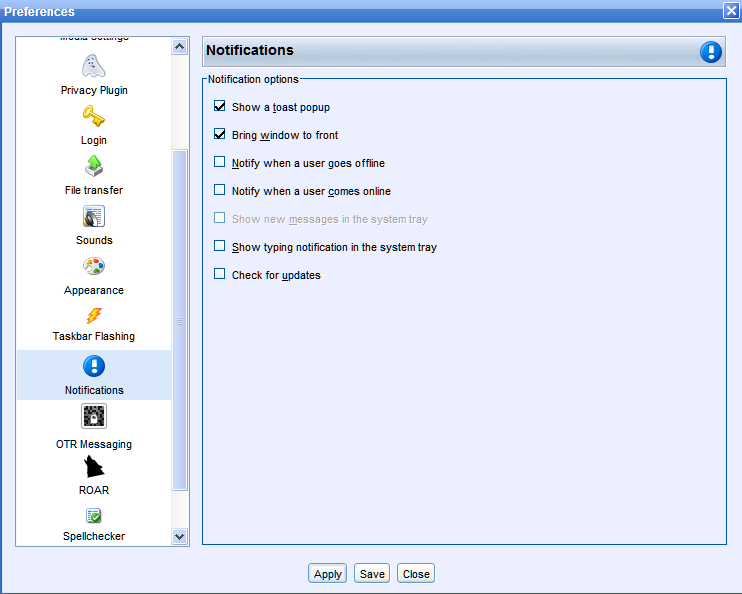Select the ROAR wolf icon
The width and height of the screenshot is (742, 594).
pyautogui.click(x=94, y=467)
